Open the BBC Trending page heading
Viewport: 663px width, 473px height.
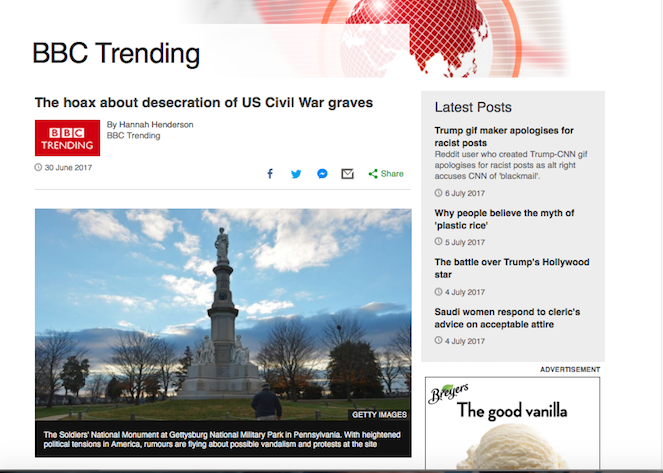coord(116,54)
